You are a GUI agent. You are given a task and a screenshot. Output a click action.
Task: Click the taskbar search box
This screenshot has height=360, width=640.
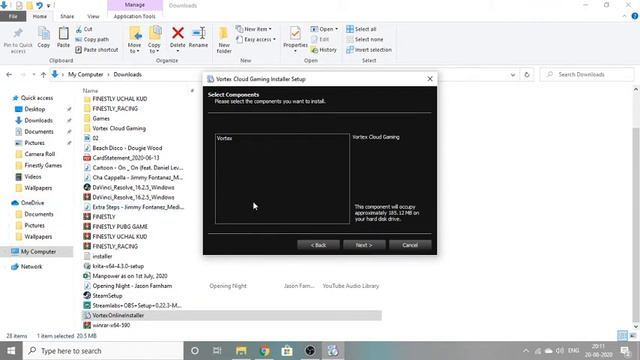103,351
